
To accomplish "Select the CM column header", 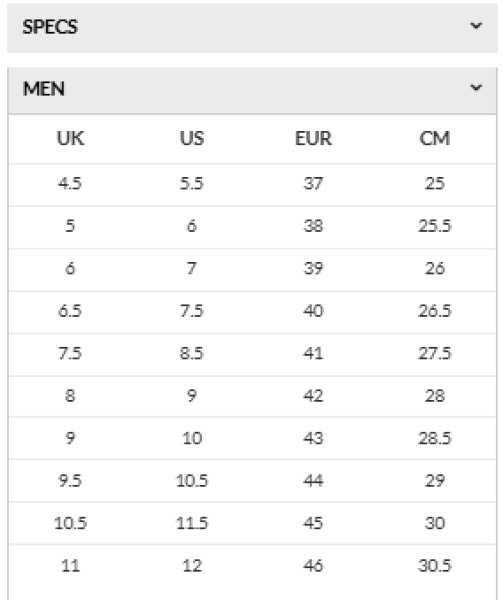I will tap(435, 138).
